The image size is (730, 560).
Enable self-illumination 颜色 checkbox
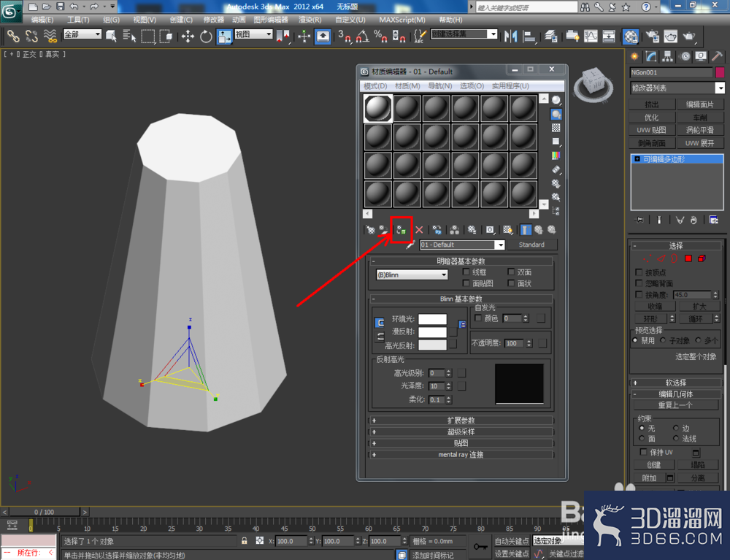[x=478, y=318]
